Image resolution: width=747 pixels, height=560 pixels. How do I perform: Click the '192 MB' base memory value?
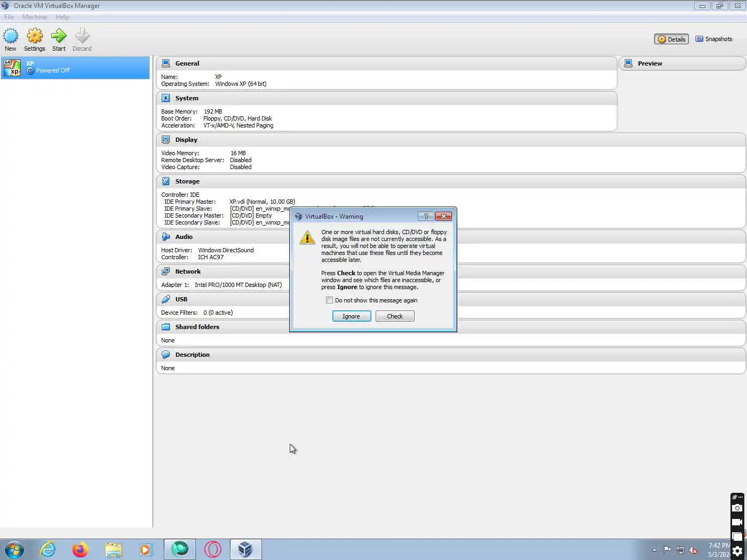pos(213,111)
